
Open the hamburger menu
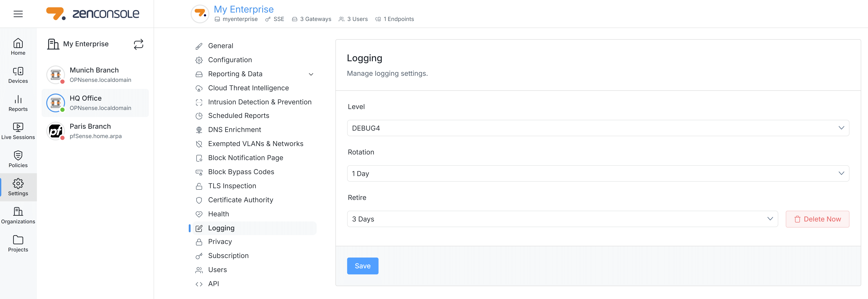pos(18,14)
